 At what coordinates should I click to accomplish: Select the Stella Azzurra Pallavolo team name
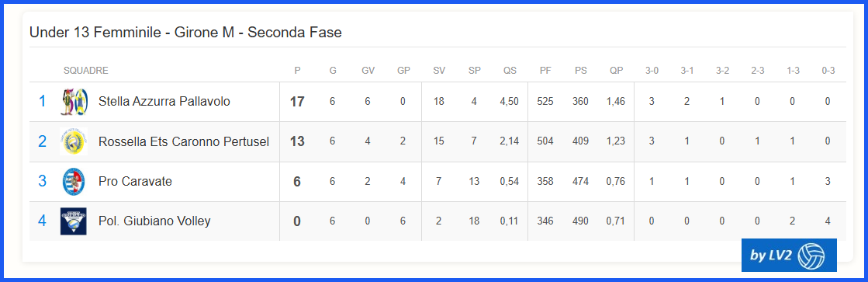click(x=164, y=102)
